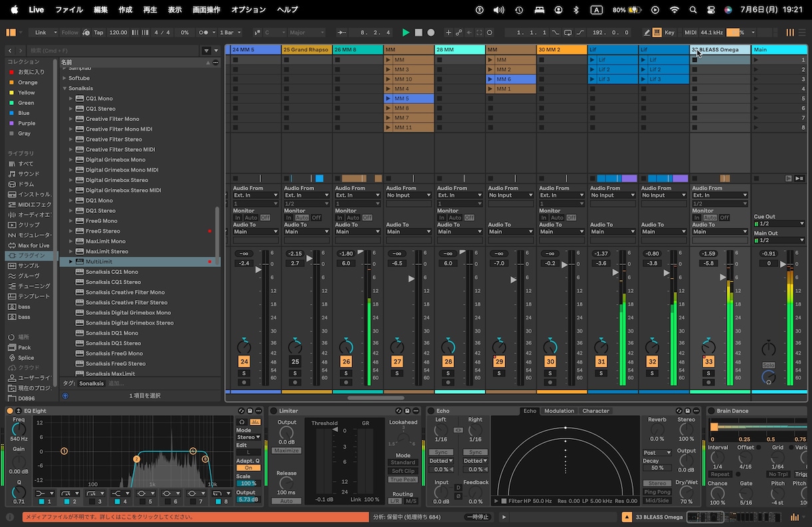Select the MaxLimit Stereo plugin
Viewport: 812px width, 527px height.
tap(106, 252)
